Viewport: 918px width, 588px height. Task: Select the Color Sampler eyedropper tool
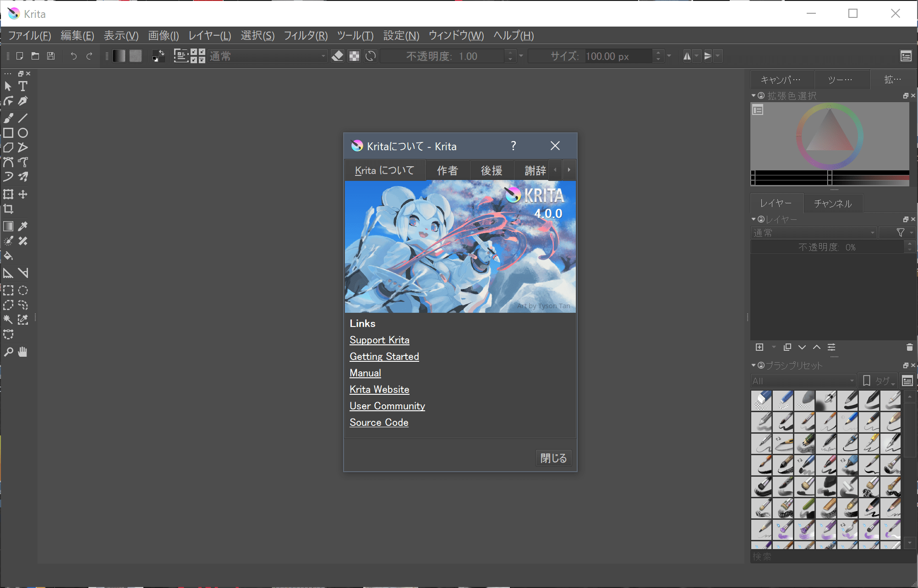(22, 226)
